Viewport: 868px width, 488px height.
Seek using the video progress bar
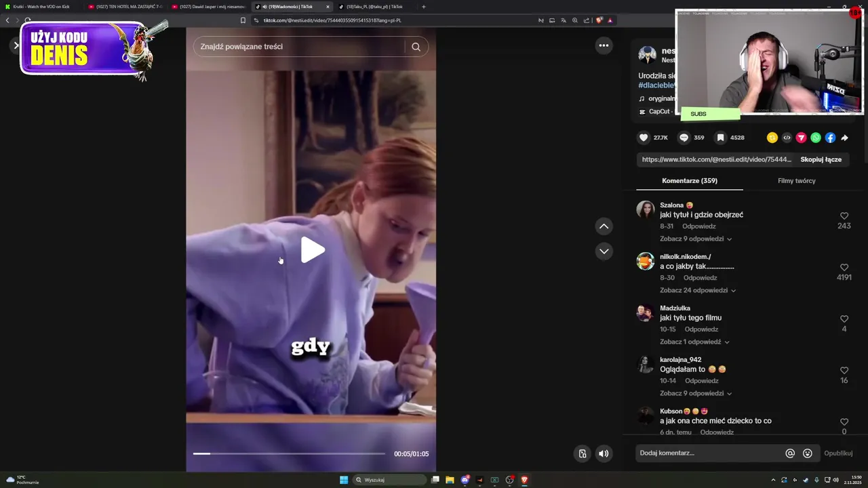(289, 453)
